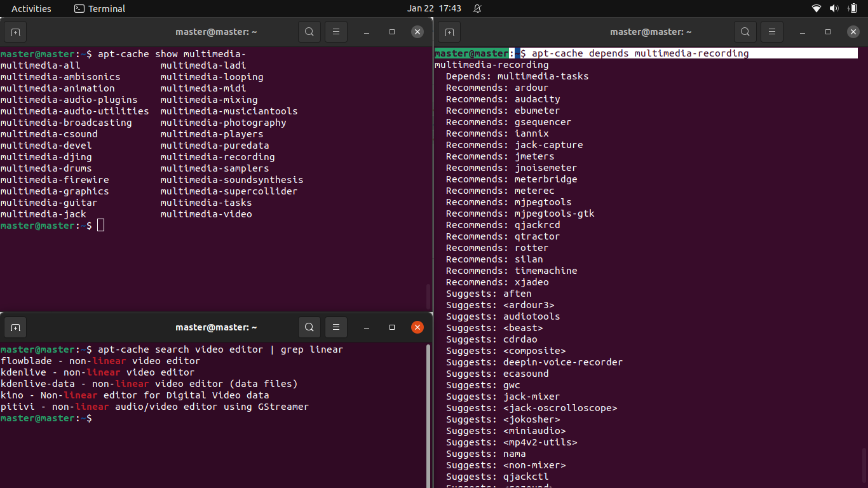Click the volume speaker icon in top bar
Viewport: 868px width, 488px height.
point(834,8)
